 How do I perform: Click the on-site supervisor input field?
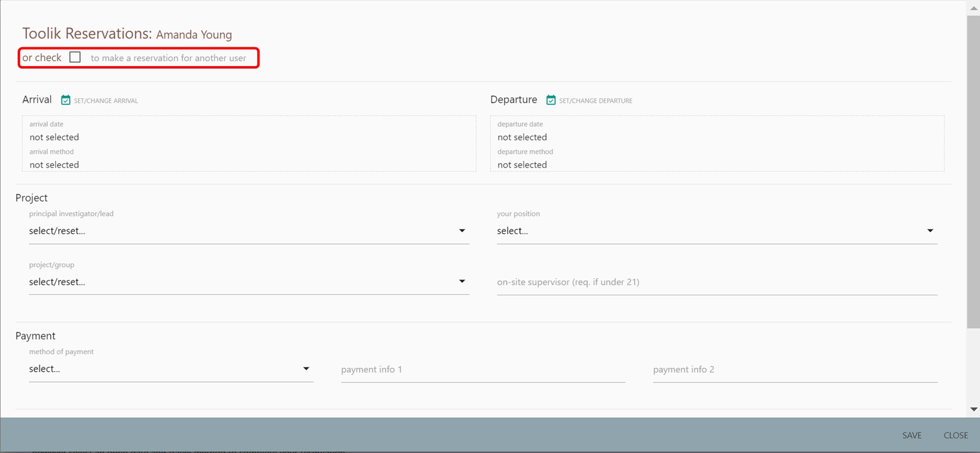pos(716,282)
